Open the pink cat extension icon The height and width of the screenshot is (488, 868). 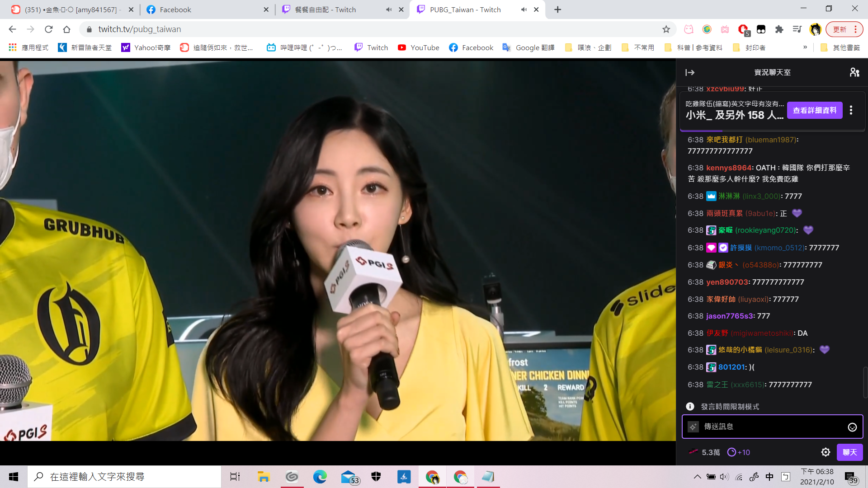689,29
